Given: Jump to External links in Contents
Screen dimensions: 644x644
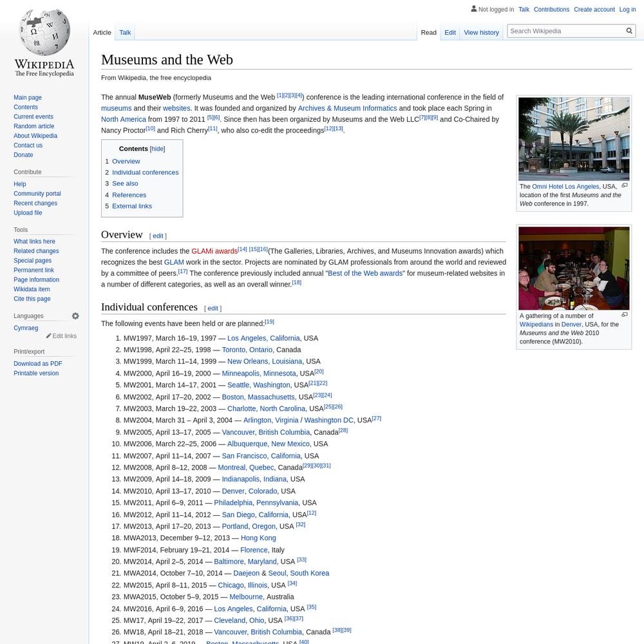Looking at the screenshot, I should tap(132, 206).
